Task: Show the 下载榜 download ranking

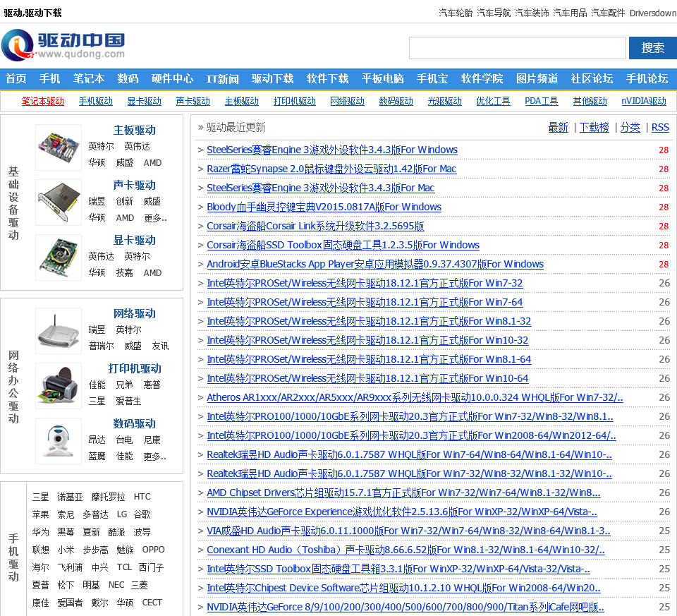Action: coord(594,128)
